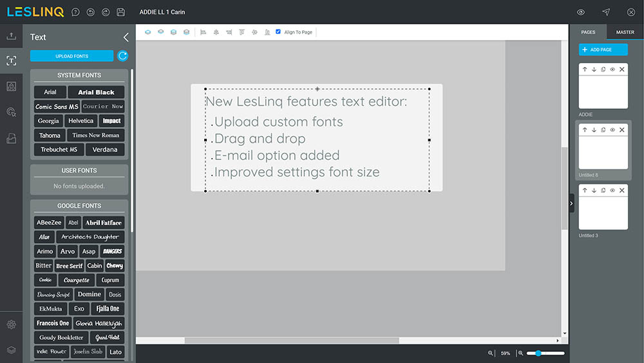Image resolution: width=644 pixels, height=363 pixels.
Task: Click the Upload Fonts button
Action: (71, 56)
